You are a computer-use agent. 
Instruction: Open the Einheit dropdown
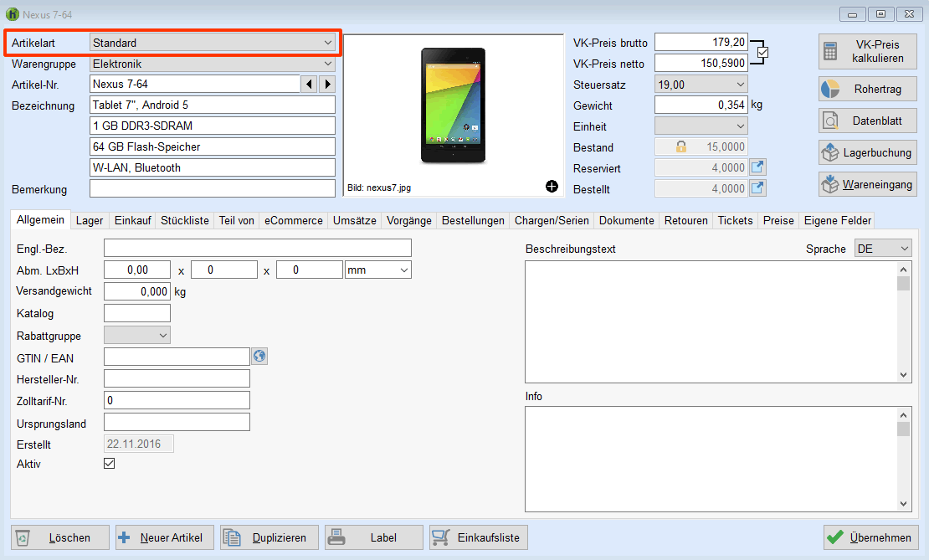pos(701,126)
